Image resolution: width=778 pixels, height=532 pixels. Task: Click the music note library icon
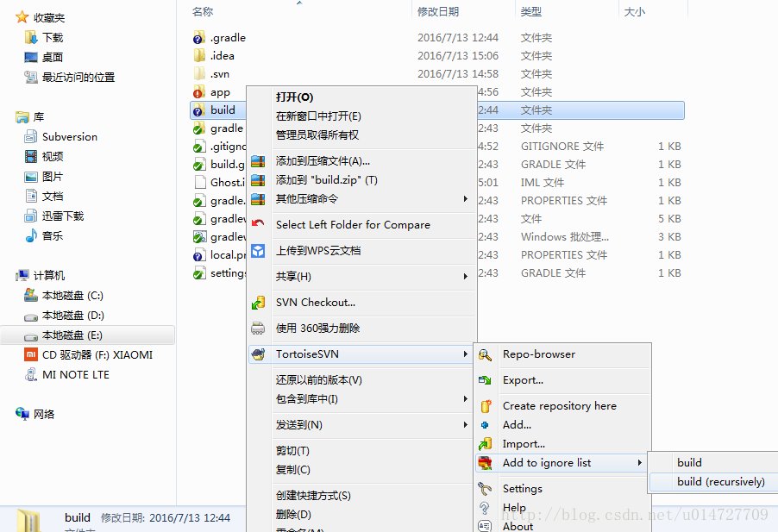click(31, 235)
